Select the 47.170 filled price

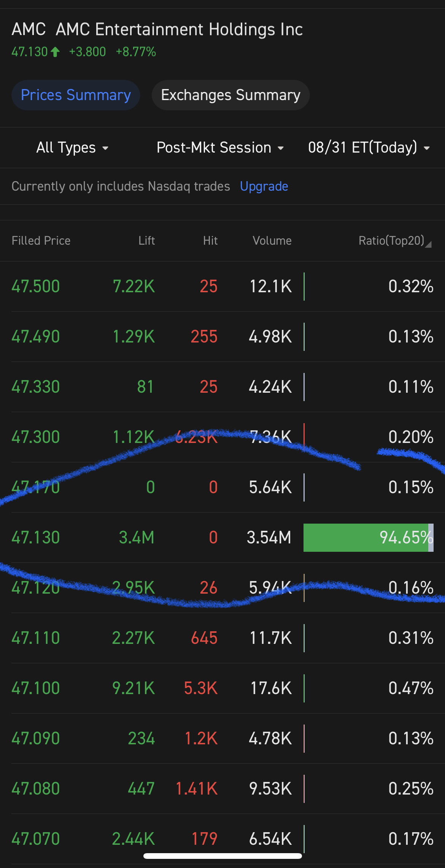36,487
